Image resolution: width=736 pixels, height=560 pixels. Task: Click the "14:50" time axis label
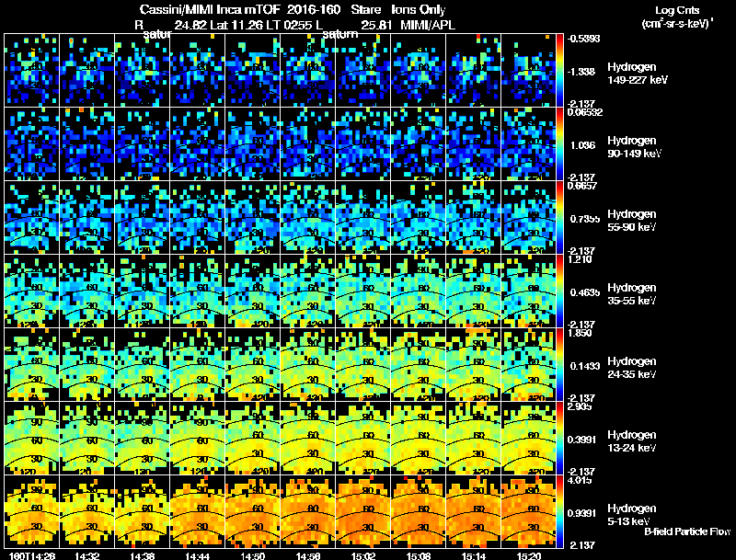(252, 556)
